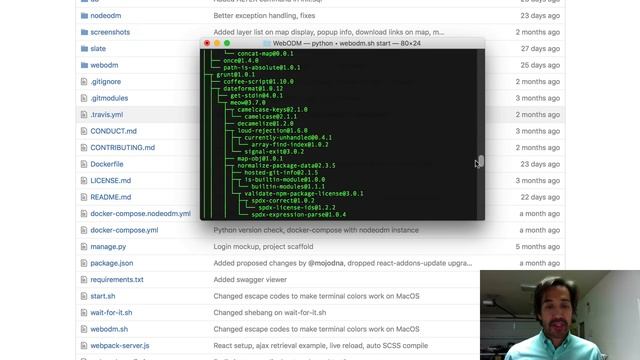Open the .gitmodules file
640x360 pixels.
point(109,98)
